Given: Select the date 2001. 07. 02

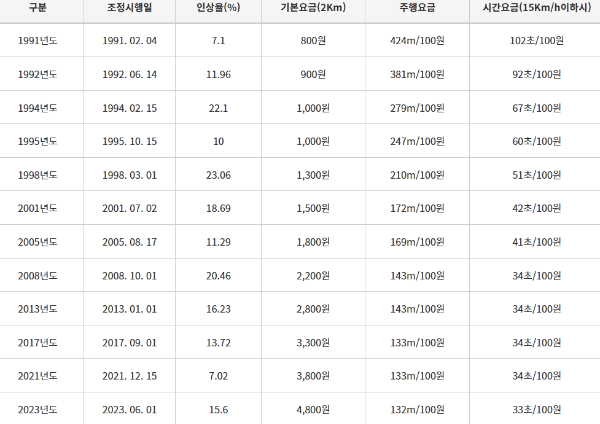Looking at the screenshot, I should click(x=129, y=208).
